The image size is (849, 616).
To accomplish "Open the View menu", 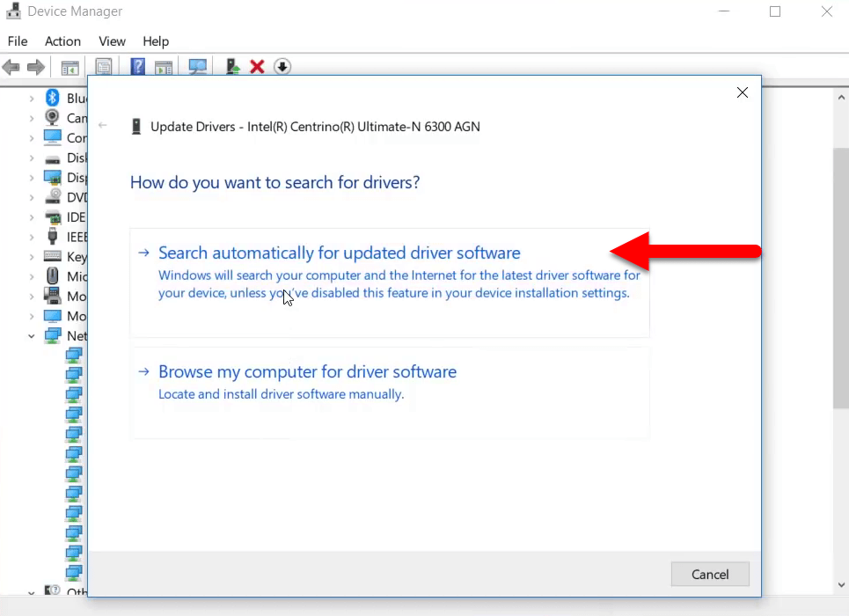I will point(112,41).
